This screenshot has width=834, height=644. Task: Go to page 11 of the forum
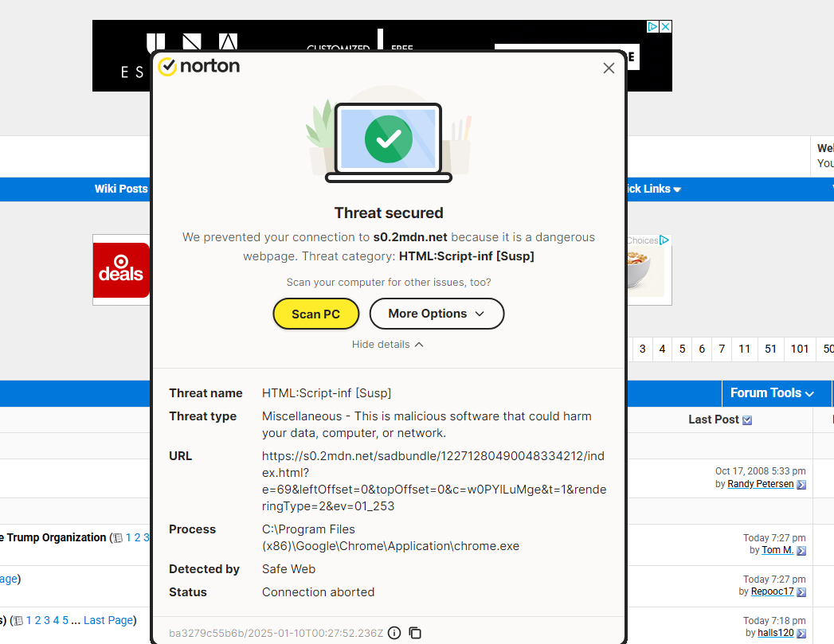click(x=744, y=349)
